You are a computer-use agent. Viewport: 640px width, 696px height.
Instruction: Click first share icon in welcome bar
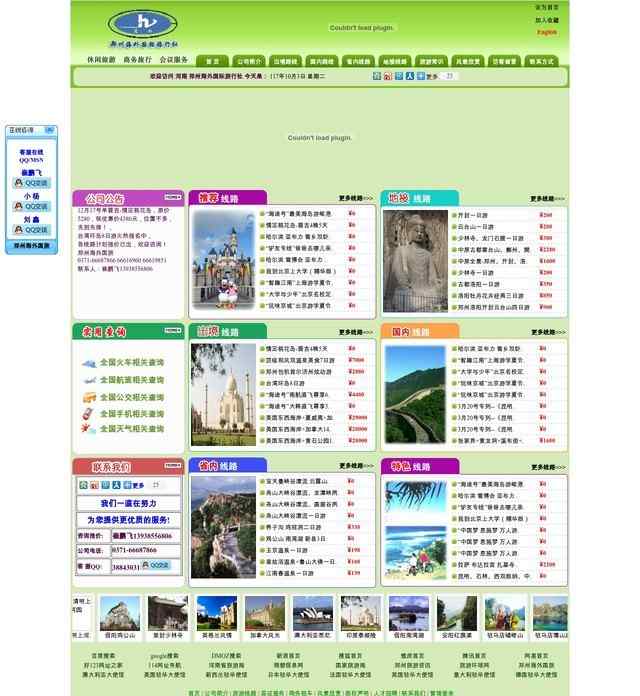[376, 76]
